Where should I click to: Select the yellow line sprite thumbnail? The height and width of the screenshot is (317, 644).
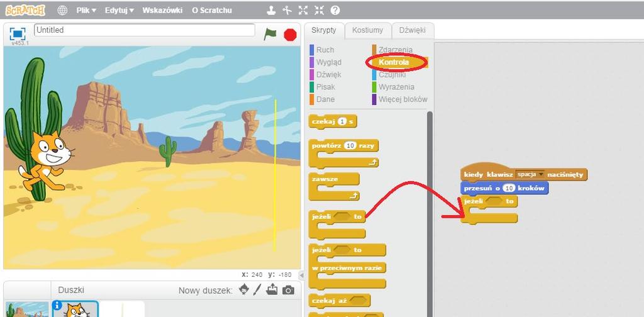pos(123,309)
